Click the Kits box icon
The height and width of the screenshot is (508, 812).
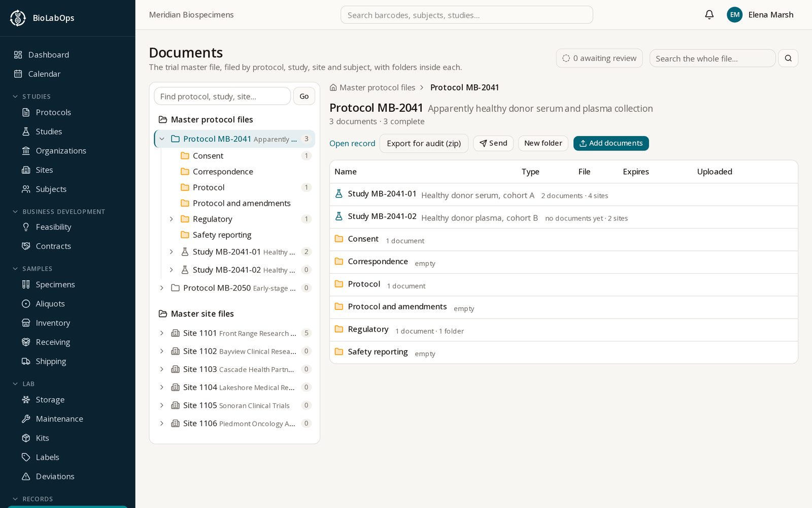tap(26, 438)
